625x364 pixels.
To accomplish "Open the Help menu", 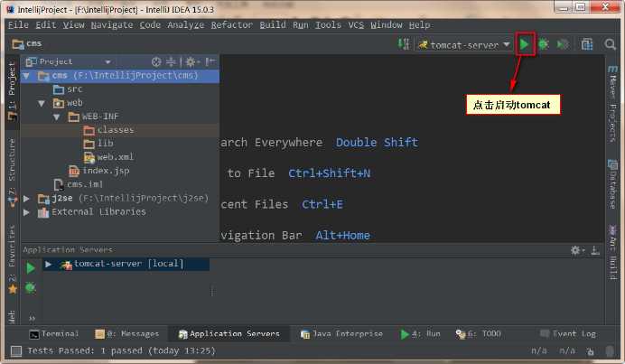I will coord(419,24).
